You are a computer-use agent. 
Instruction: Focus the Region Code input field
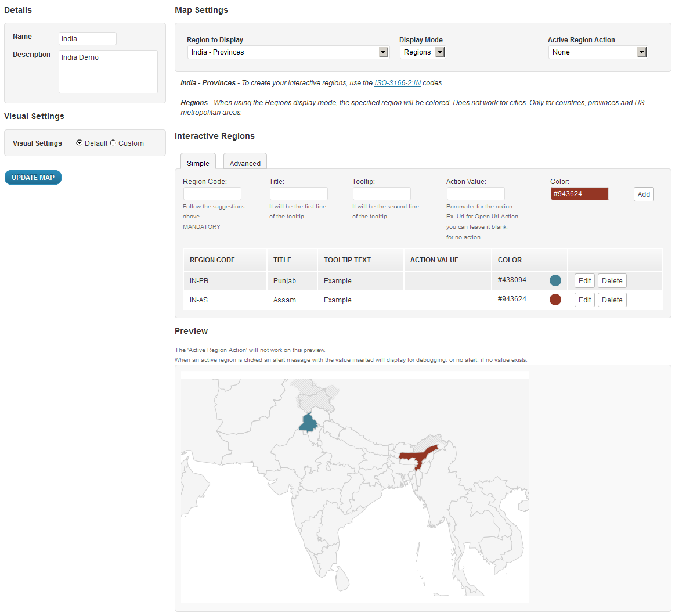tap(212, 194)
